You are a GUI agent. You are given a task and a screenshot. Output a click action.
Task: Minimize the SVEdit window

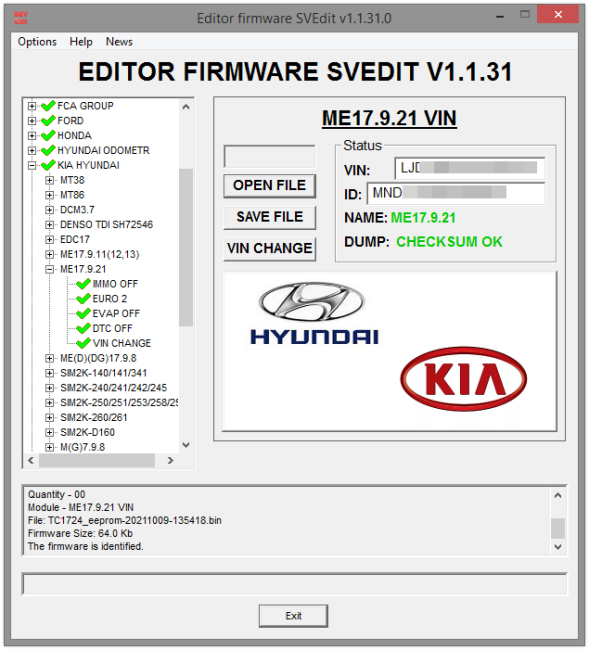(500, 17)
